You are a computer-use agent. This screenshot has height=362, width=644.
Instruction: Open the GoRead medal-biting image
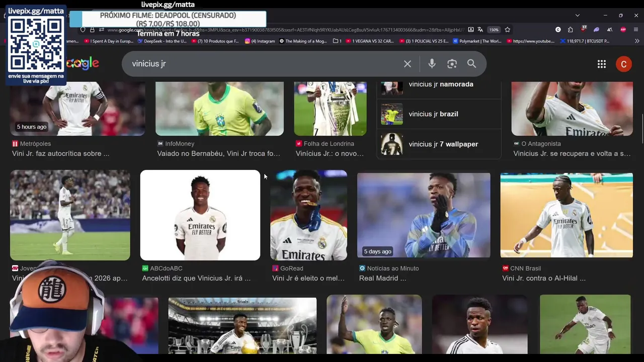click(308, 215)
